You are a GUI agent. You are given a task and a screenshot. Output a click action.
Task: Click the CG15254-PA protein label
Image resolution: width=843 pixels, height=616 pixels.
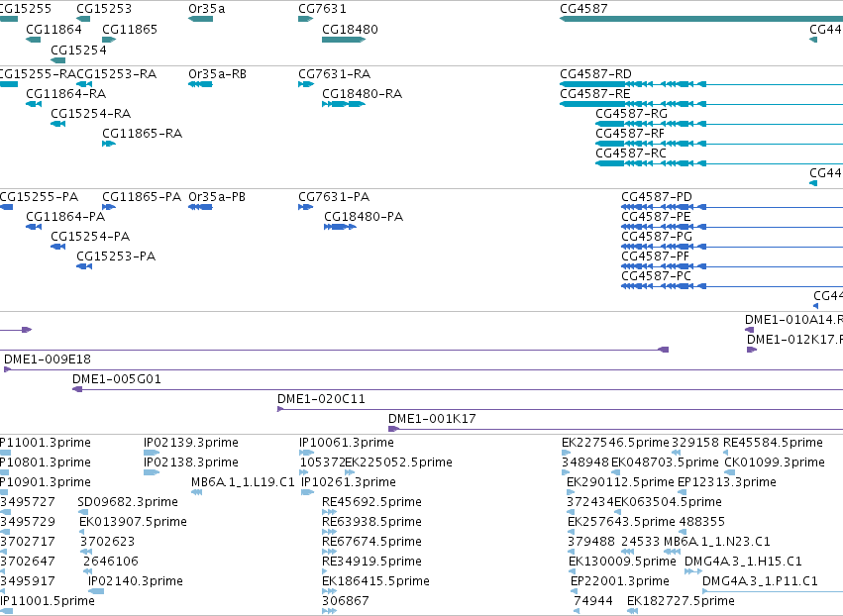coord(90,237)
